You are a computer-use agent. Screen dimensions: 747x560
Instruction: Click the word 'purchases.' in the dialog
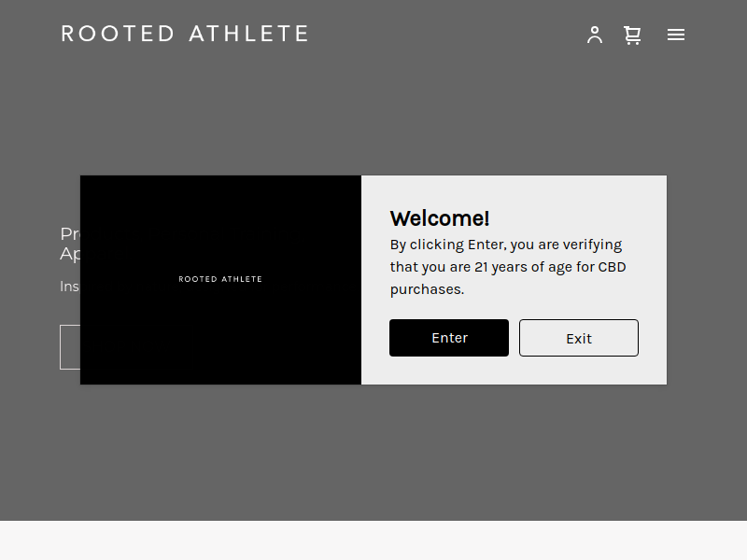tap(427, 289)
